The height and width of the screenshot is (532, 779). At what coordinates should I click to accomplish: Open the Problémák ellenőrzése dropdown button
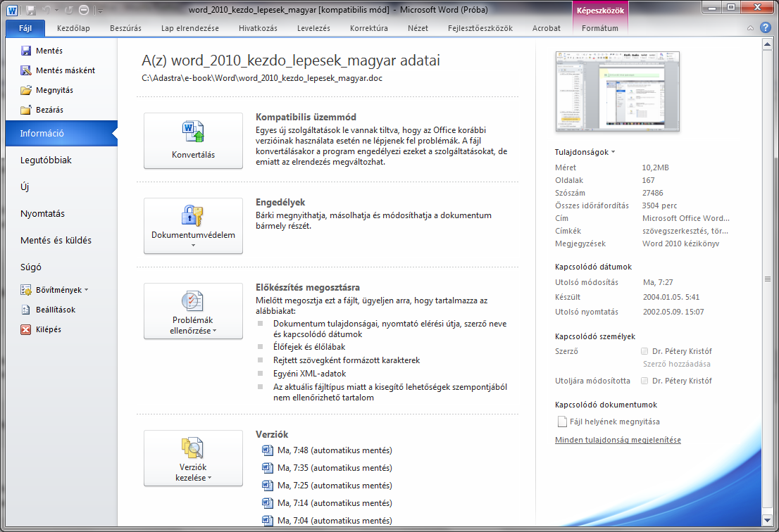pos(193,311)
